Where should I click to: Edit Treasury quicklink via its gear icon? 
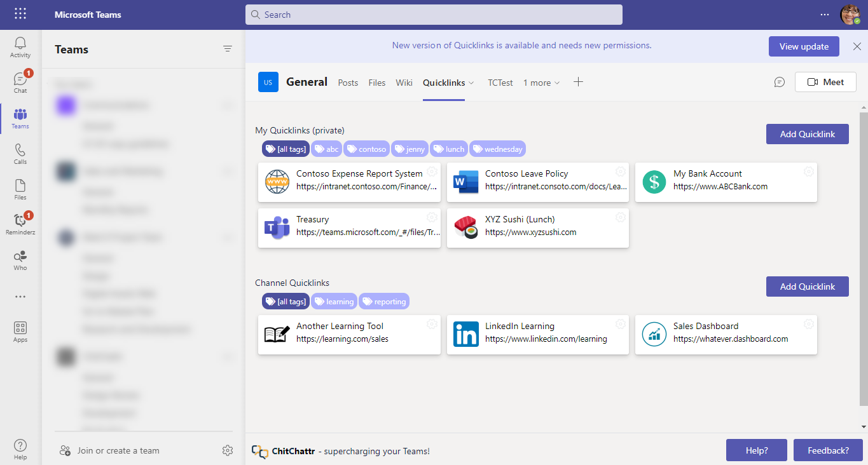click(x=432, y=217)
